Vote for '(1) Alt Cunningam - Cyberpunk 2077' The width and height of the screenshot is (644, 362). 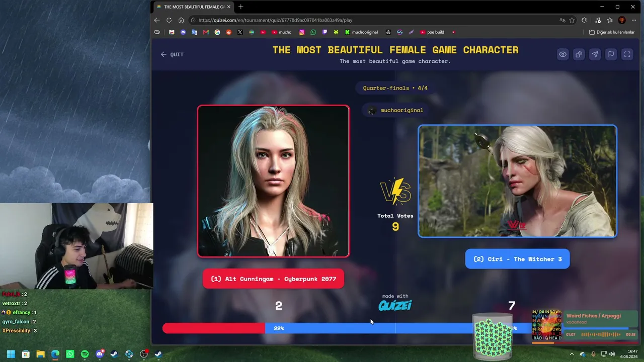coord(273,279)
